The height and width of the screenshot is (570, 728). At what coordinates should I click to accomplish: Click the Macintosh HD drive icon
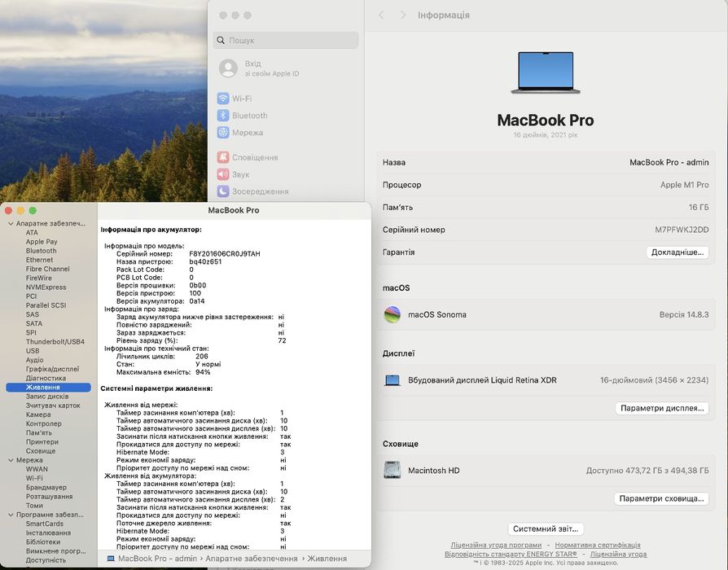tap(393, 470)
